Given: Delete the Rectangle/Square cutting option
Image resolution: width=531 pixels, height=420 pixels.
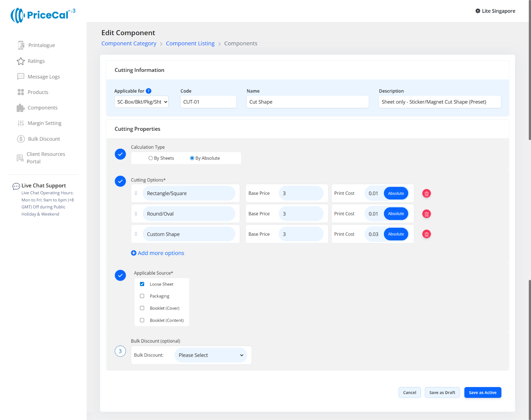Looking at the screenshot, I should pos(426,194).
